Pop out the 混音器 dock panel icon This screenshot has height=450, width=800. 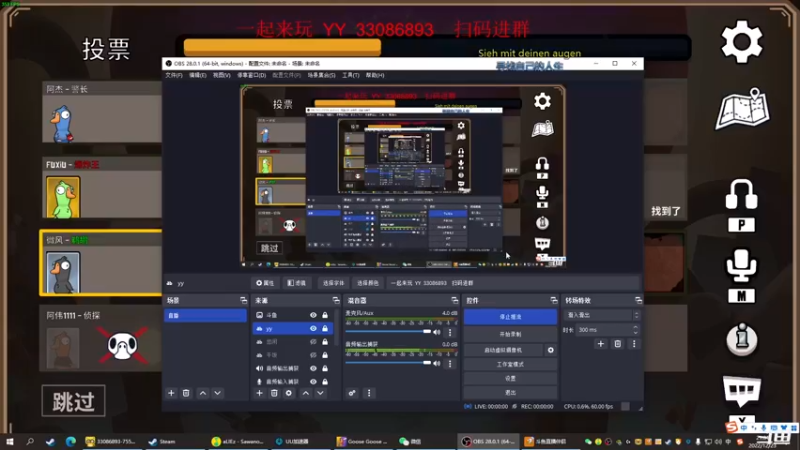tap(455, 301)
